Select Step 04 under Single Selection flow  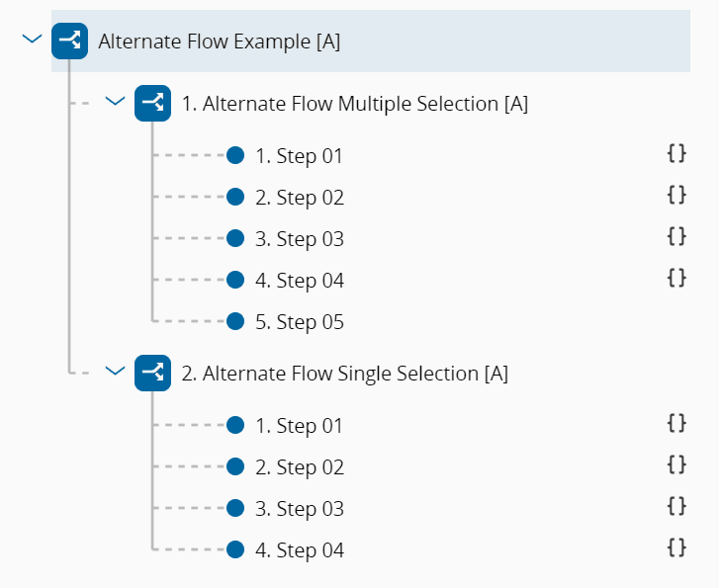[x=300, y=550]
